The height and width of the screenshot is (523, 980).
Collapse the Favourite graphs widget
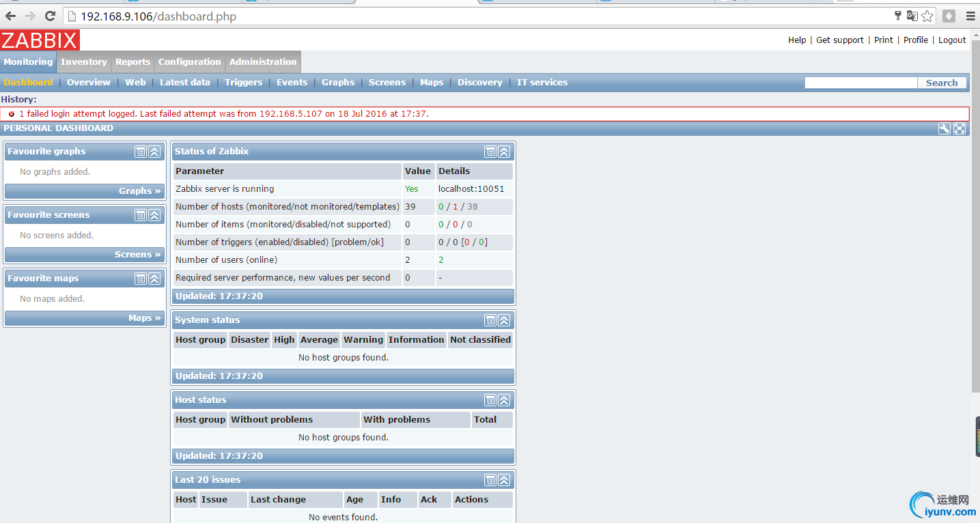[155, 152]
